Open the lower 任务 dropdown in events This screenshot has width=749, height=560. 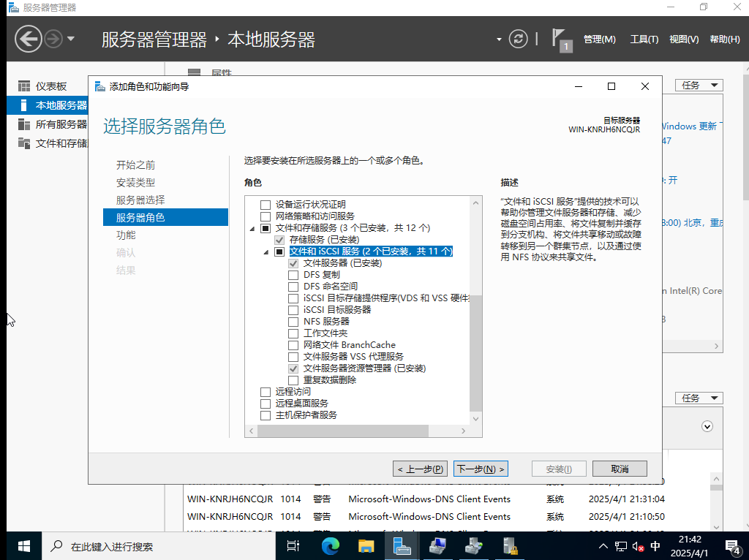pyautogui.click(x=699, y=398)
